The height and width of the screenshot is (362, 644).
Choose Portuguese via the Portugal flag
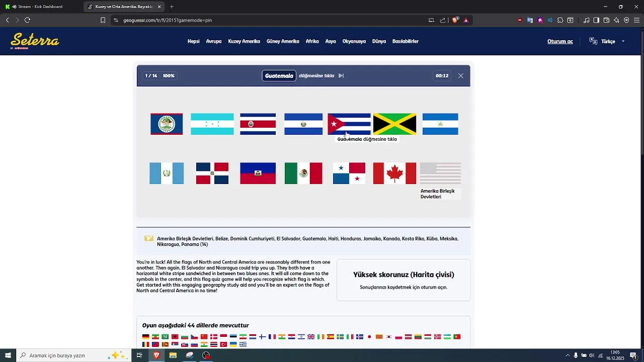pos(457,337)
